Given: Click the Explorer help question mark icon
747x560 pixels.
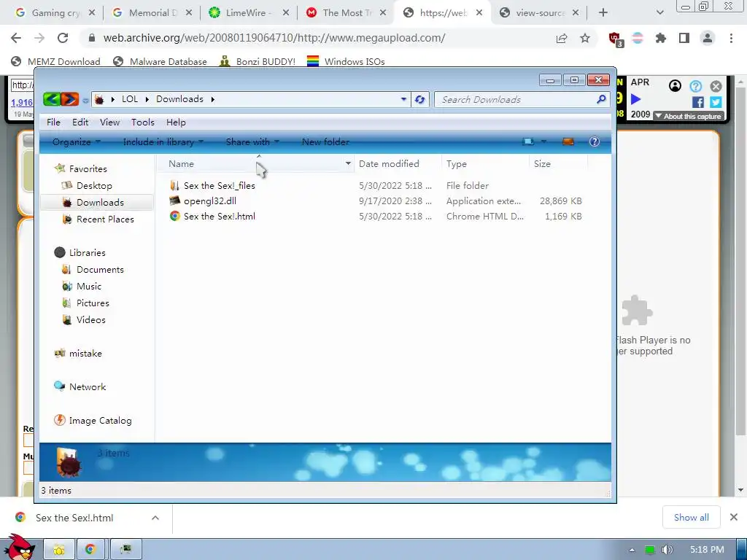Looking at the screenshot, I should point(594,141).
